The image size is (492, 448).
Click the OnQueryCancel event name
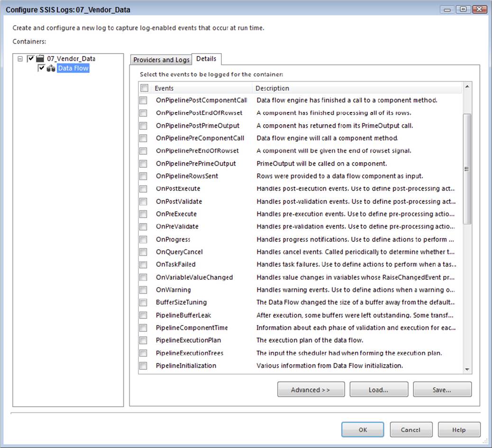click(x=179, y=252)
